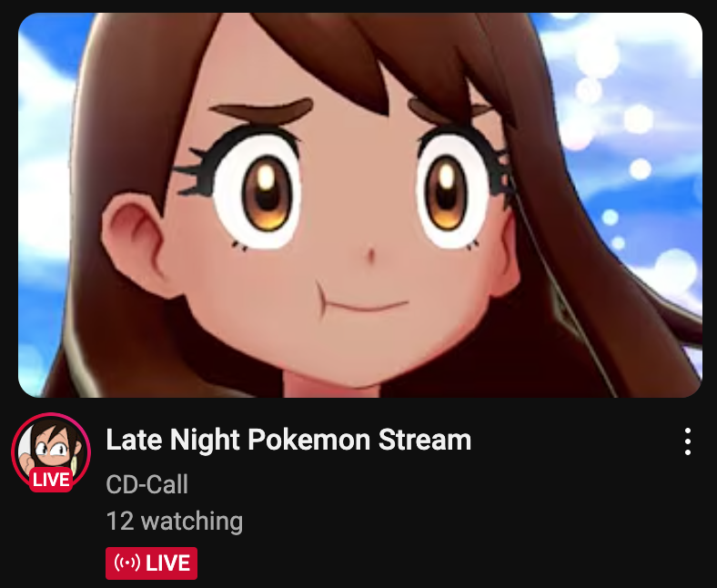
Task: Click the broadcast signal icon in the LIVE badge
Action: pyautogui.click(x=126, y=563)
